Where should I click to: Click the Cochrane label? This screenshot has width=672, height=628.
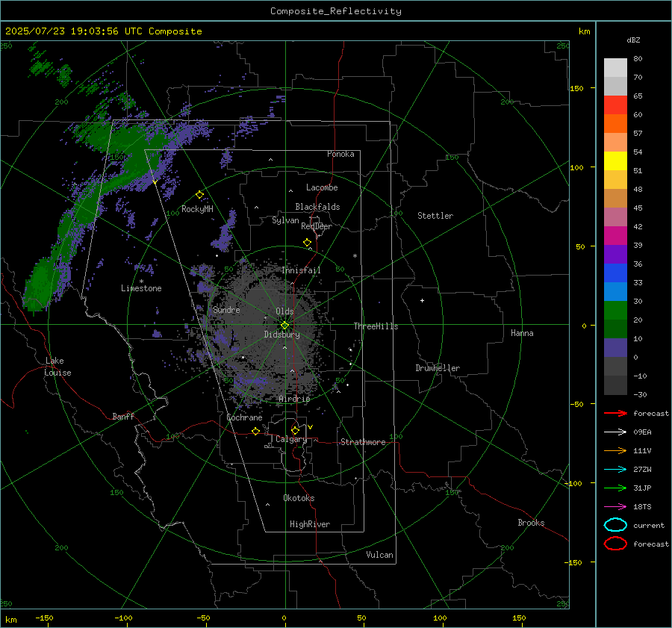[x=244, y=417]
